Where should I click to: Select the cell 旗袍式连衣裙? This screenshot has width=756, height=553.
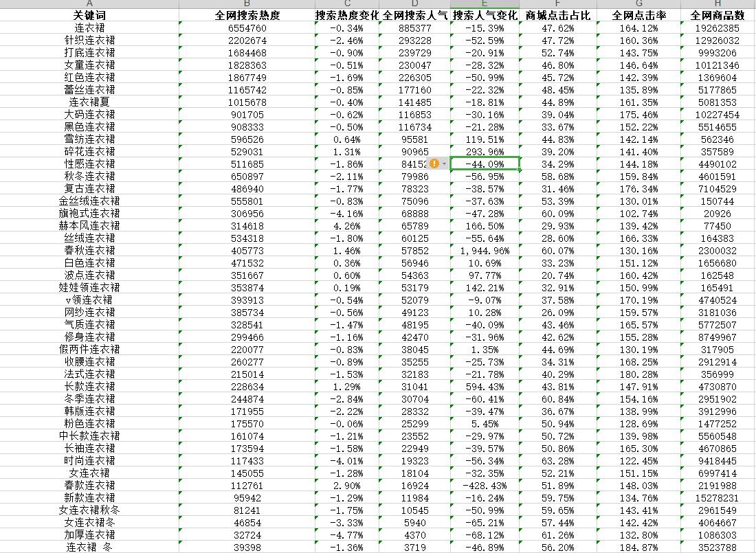coord(89,214)
